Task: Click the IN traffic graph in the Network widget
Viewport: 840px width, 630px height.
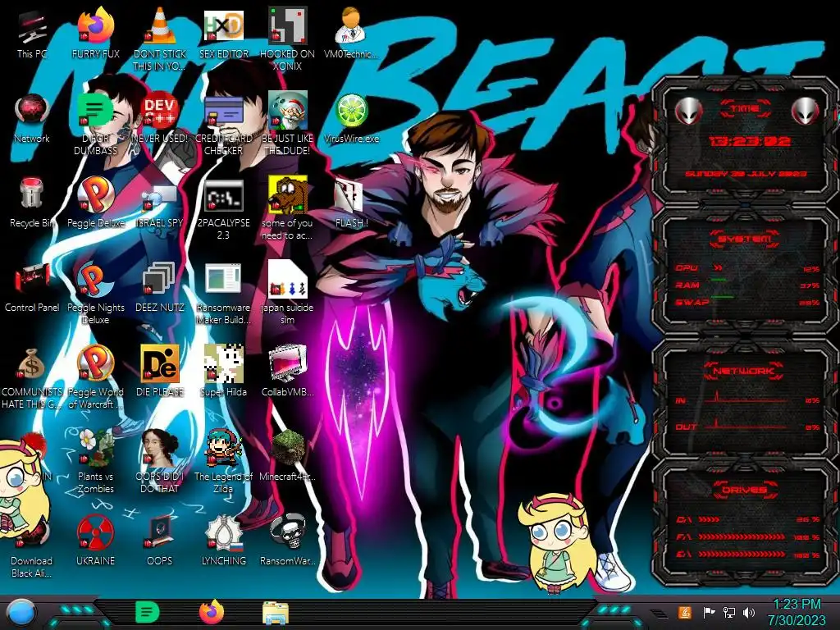Action: coord(748,397)
